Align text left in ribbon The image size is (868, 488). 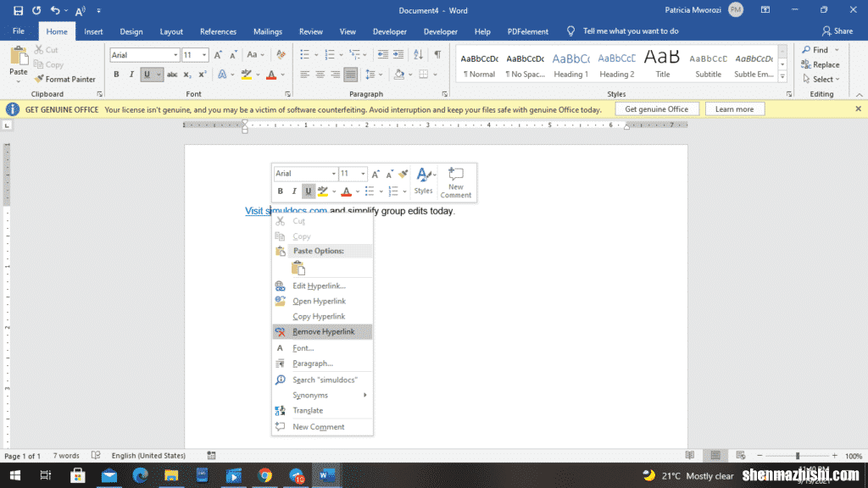[304, 75]
